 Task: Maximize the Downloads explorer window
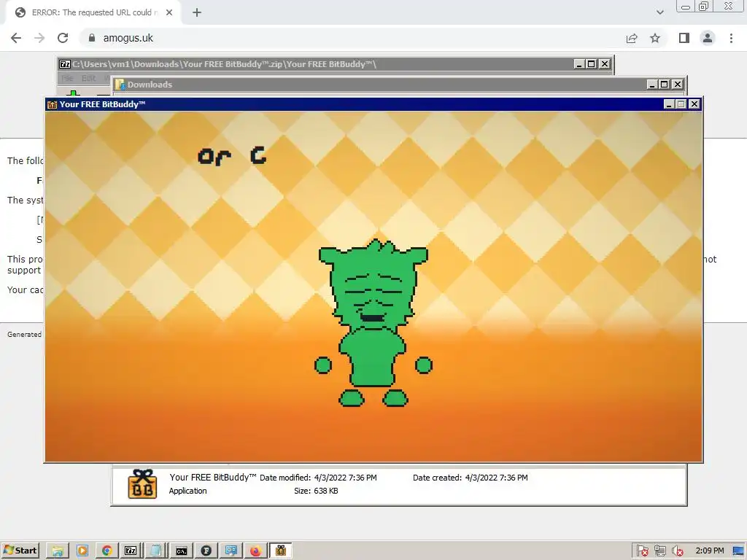point(665,85)
